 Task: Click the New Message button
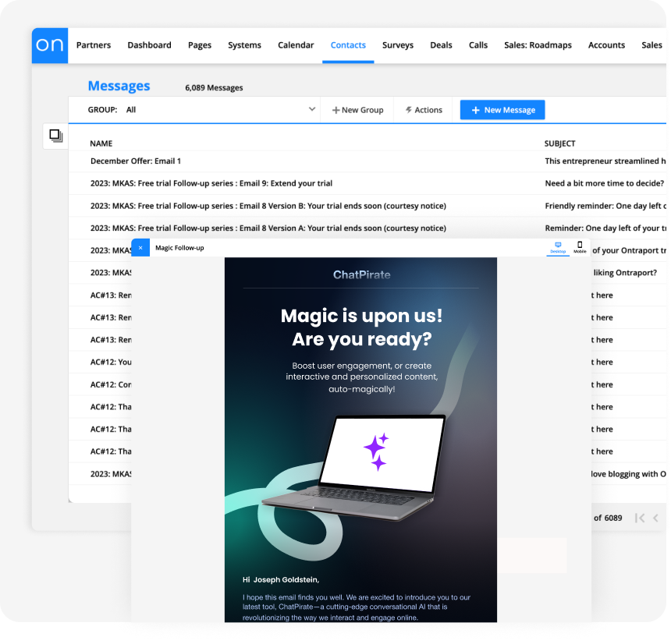click(x=502, y=110)
